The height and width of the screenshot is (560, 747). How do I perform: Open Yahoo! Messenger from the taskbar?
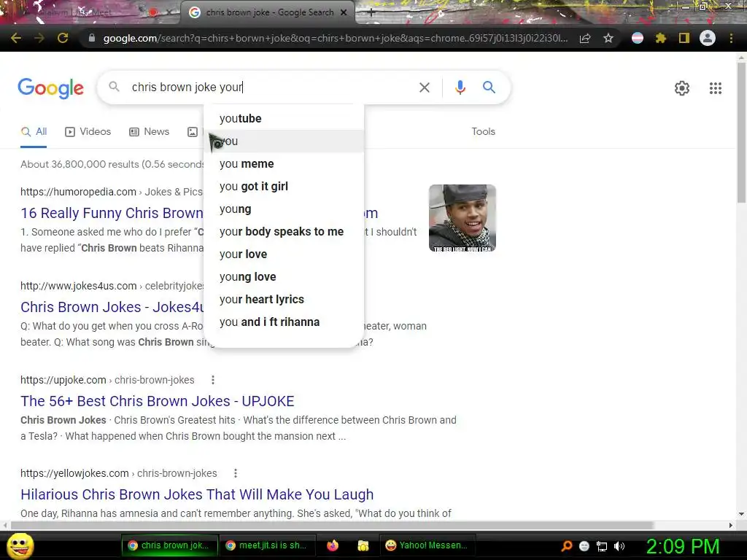pyautogui.click(x=427, y=545)
